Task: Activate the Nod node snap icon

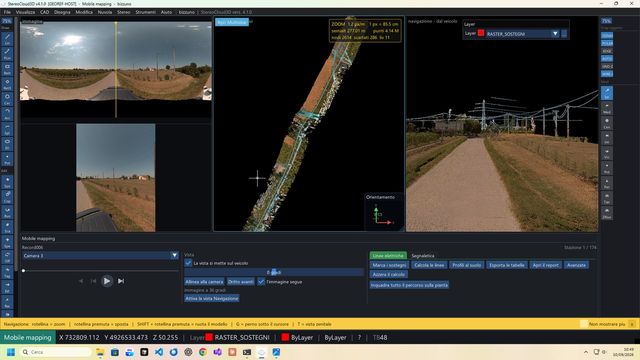Action: [x=607, y=168]
